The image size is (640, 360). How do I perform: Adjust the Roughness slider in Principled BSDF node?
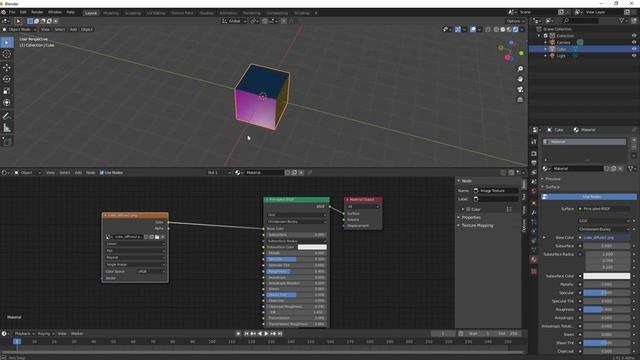click(x=296, y=271)
